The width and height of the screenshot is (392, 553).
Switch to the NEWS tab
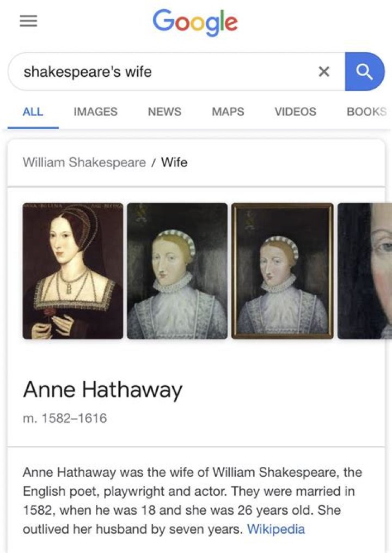click(x=164, y=112)
